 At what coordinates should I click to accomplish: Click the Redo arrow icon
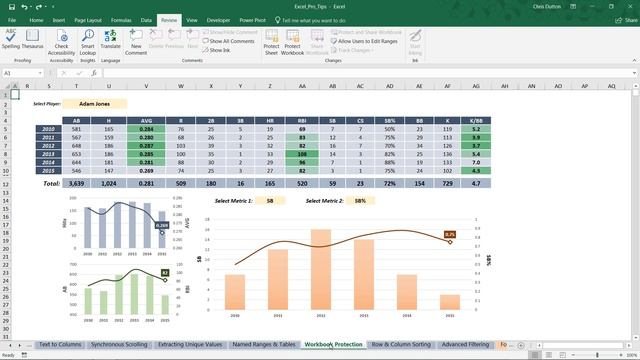point(39,7)
